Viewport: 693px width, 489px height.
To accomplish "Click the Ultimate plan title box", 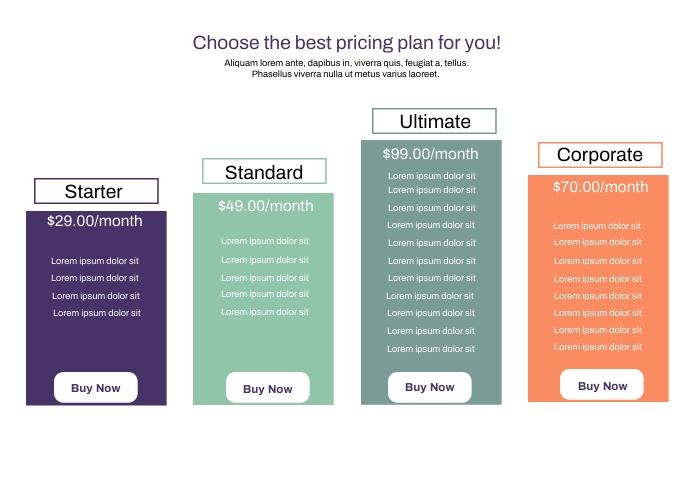I will [x=434, y=122].
